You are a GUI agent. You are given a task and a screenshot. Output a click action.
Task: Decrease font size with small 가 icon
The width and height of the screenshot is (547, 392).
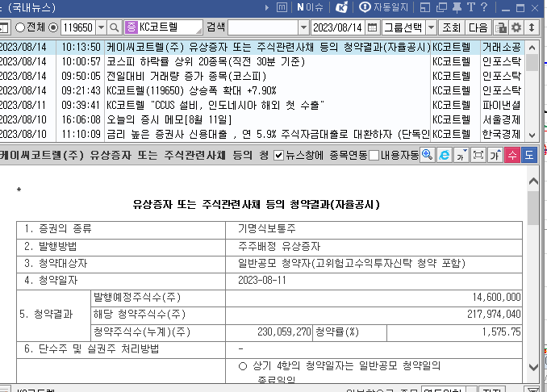[461, 155]
